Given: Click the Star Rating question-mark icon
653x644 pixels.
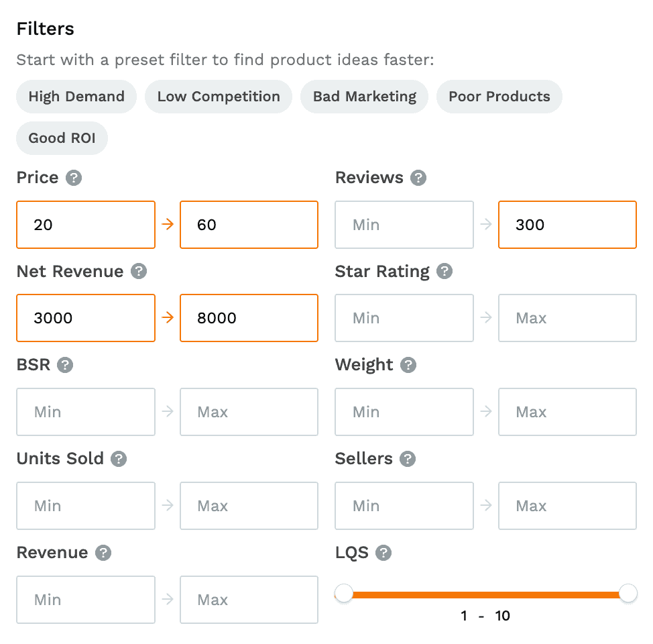Looking at the screenshot, I should [444, 272].
